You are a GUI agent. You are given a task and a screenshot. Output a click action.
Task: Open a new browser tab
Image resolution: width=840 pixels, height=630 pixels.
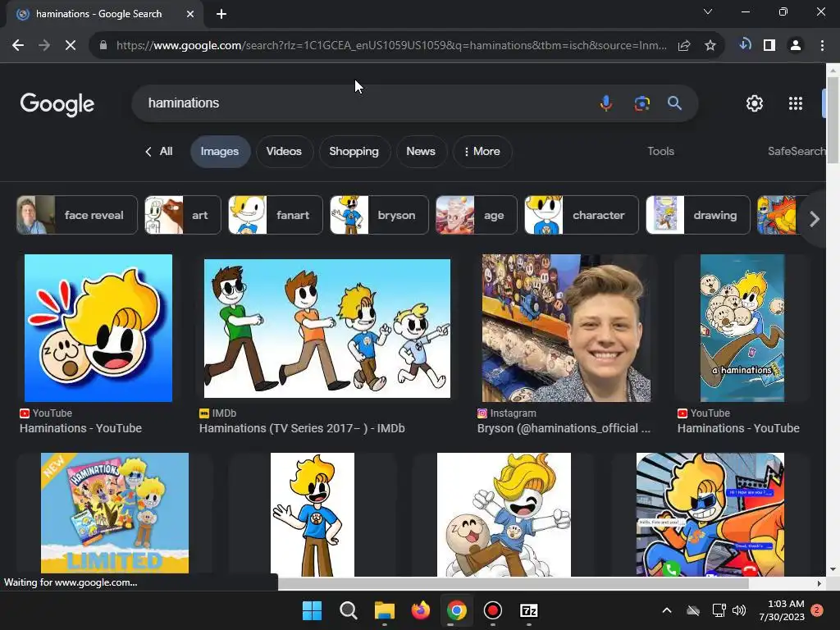click(x=221, y=14)
